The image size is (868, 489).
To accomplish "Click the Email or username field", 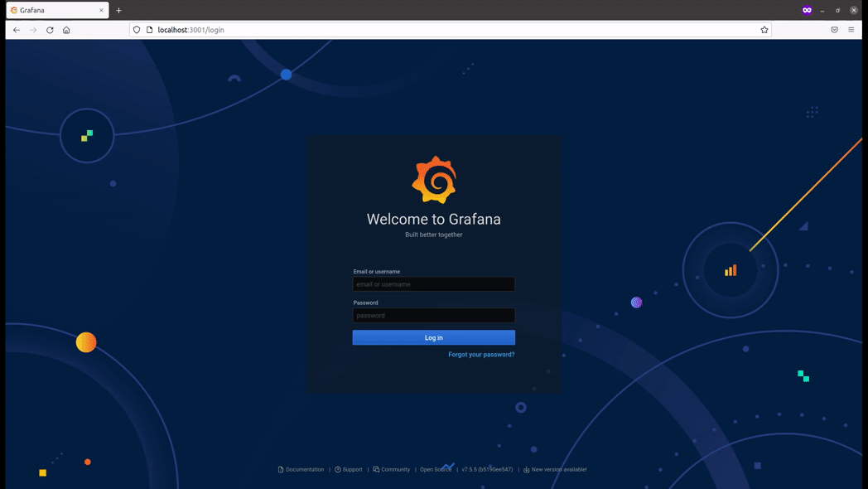I will pyautogui.click(x=434, y=284).
